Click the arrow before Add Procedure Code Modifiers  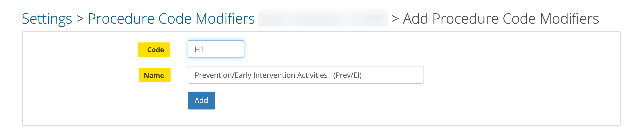point(395,19)
